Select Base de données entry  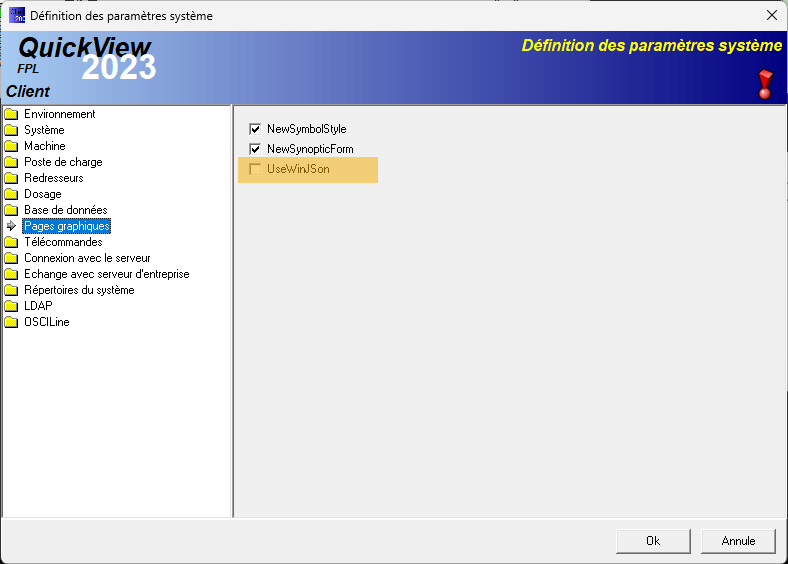tap(66, 210)
